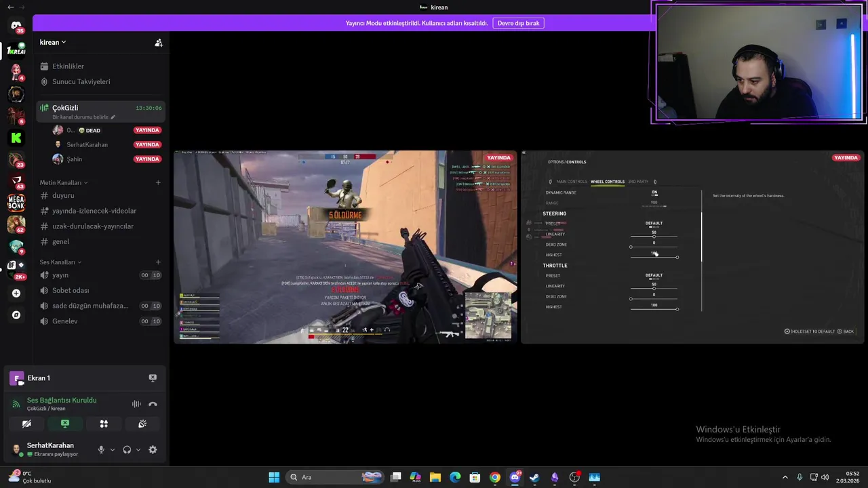Screen dimensions: 868x488
Task: Select the 1KREAI server icon
Action: click(x=16, y=50)
